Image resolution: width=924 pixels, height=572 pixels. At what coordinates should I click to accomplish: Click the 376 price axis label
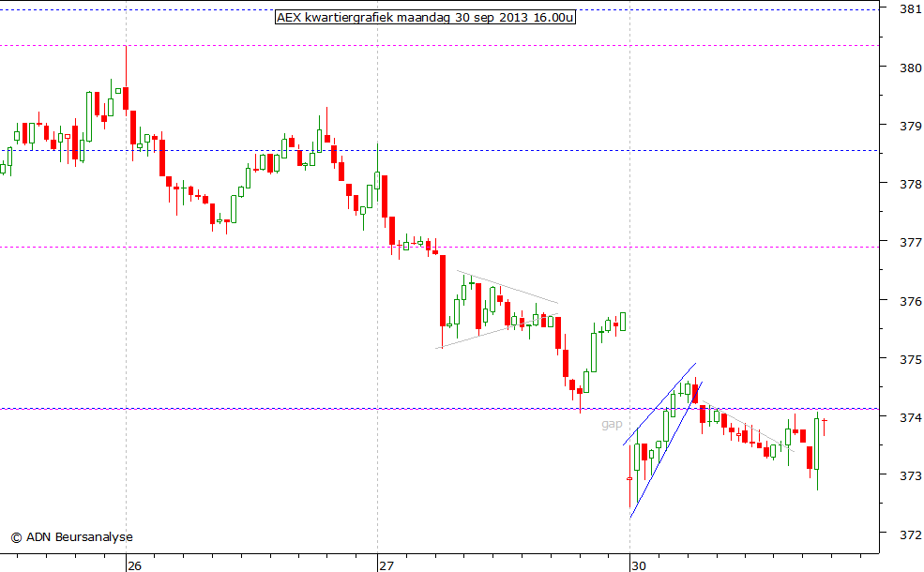click(x=911, y=301)
